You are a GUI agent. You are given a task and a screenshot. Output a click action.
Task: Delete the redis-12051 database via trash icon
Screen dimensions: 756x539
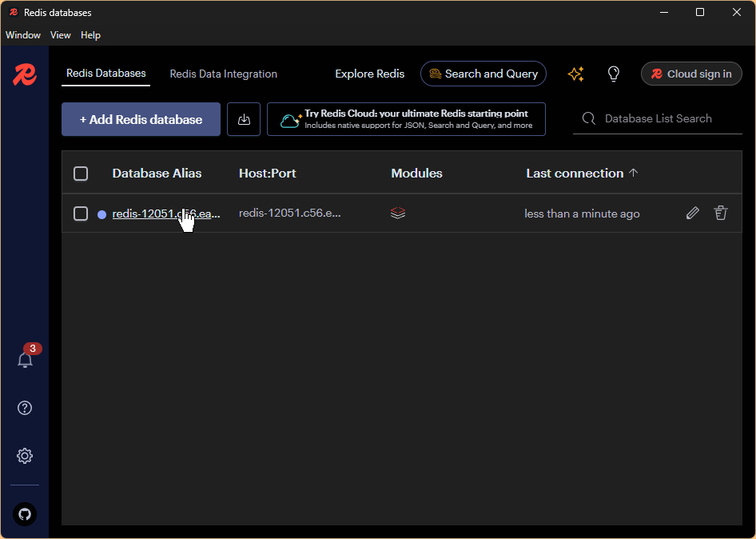click(721, 213)
